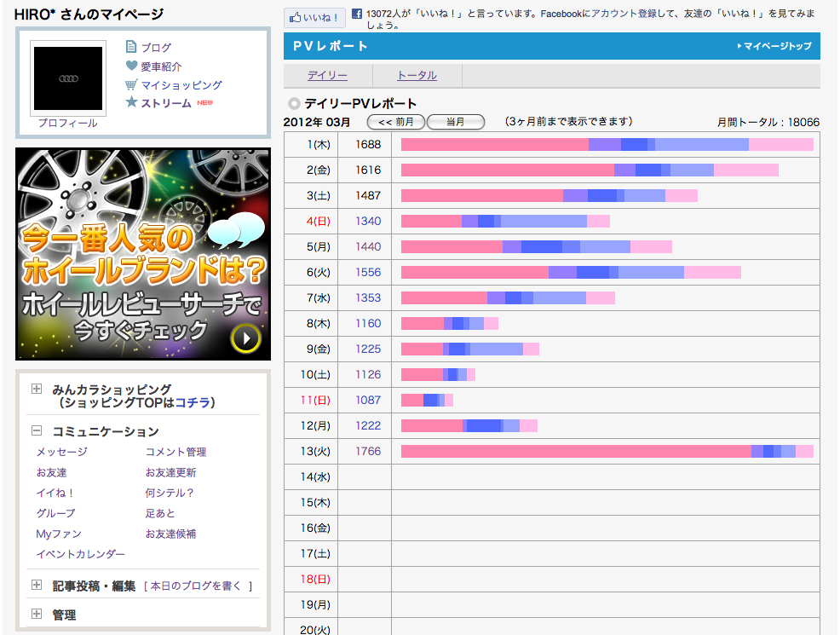
Task: Click the Audi profile picture thumbnail
Action: click(69, 78)
